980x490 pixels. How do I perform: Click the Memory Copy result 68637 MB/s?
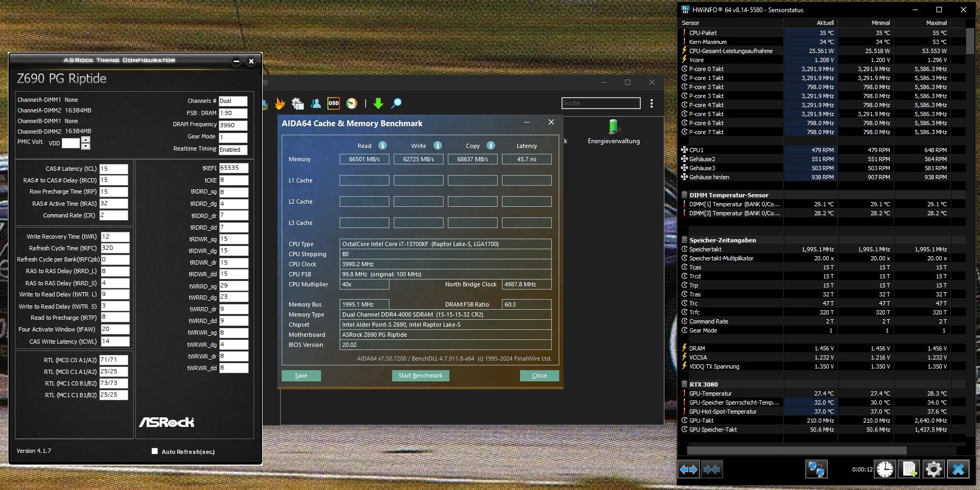click(472, 159)
